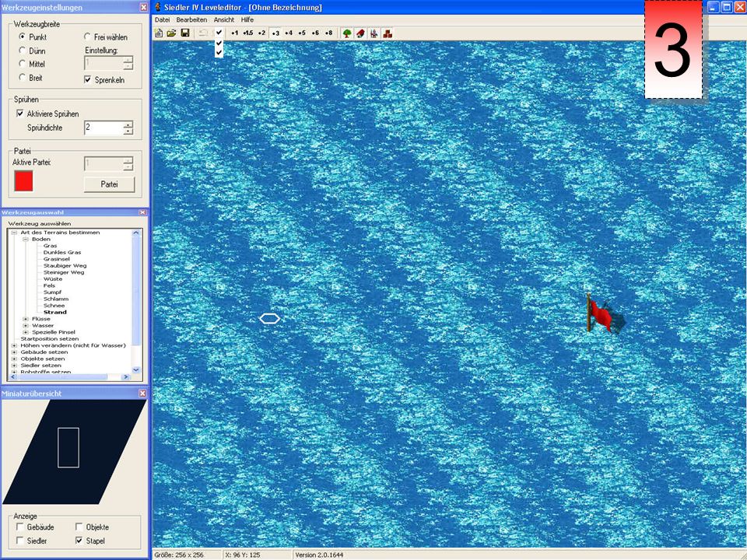Expand the Siedler setzen node
Screen dimensions: 747x560
pos(14,366)
